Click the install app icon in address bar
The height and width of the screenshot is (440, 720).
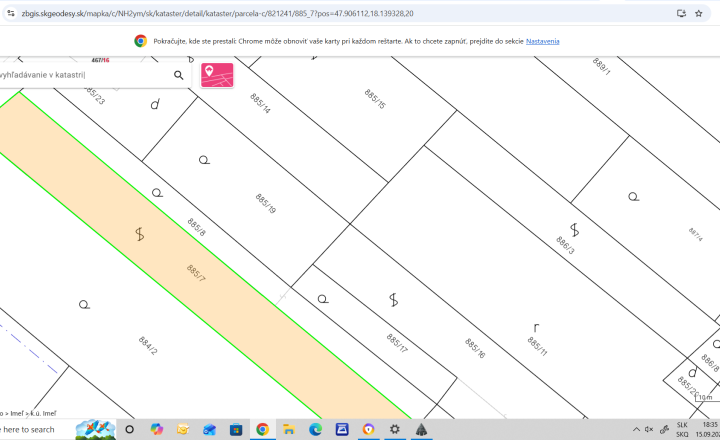[x=681, y=13]
